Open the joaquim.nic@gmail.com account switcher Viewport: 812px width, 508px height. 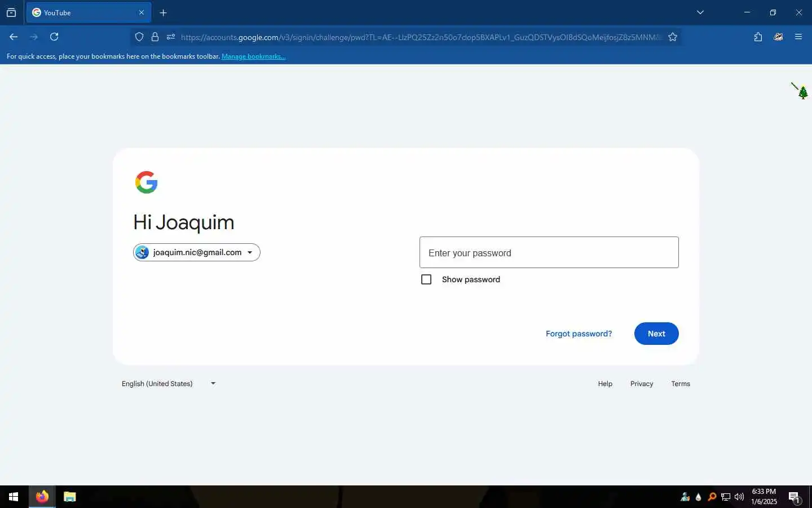pyautogui.click(x=197, y=252)
